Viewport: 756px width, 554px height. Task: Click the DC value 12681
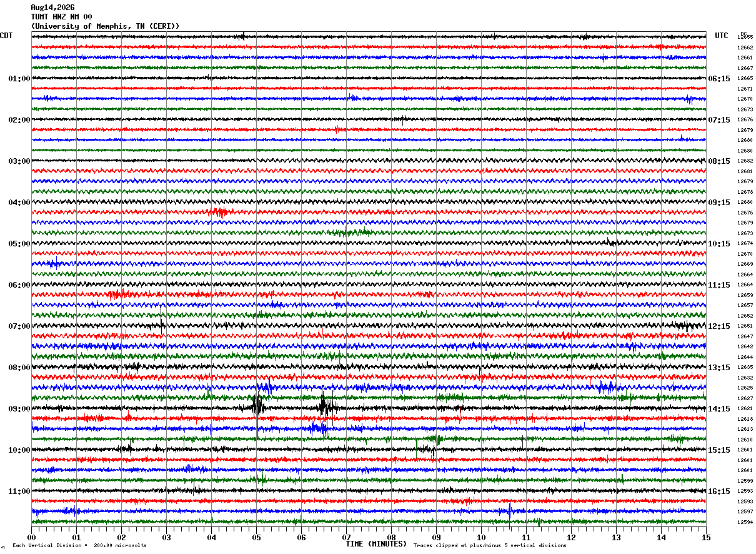click(745, 171)
